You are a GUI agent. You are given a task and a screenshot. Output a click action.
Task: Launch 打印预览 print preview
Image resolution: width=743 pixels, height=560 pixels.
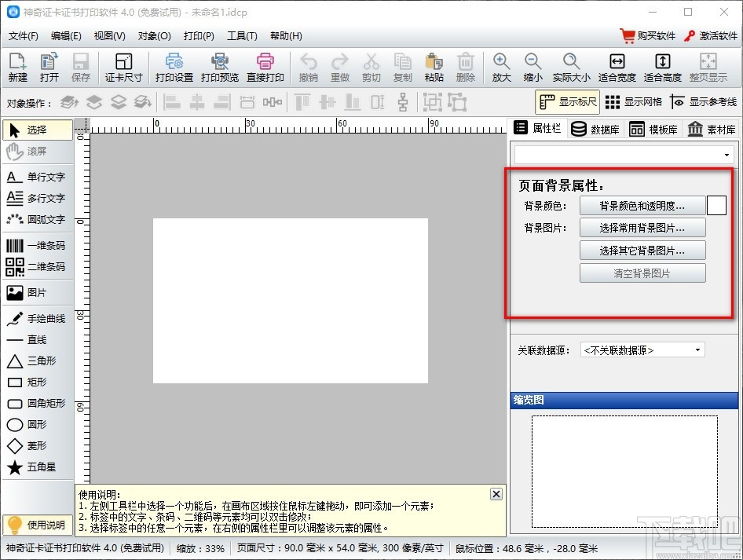point(219,68)
